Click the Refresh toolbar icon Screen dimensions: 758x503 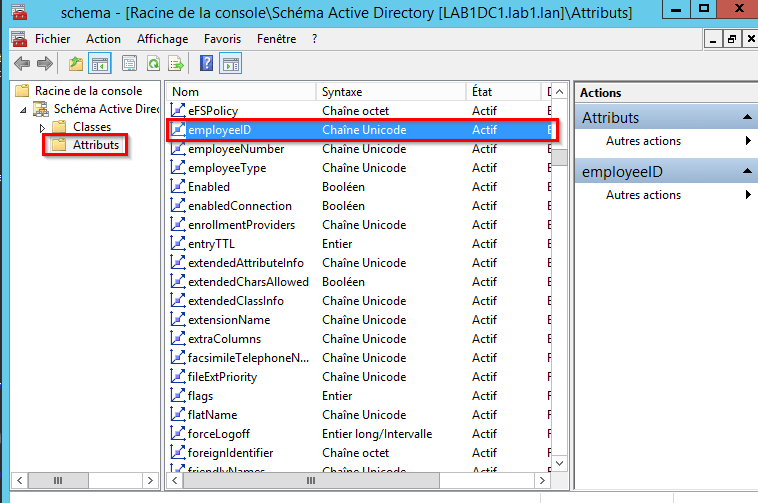point(153,63)
